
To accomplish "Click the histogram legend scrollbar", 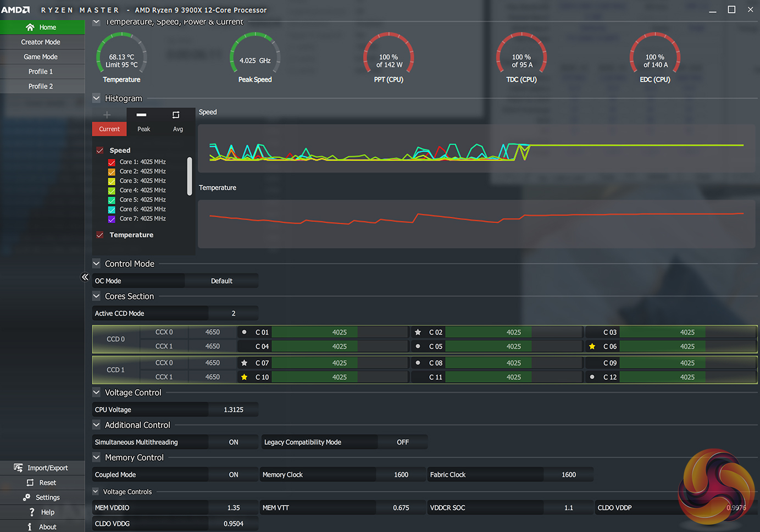I will point(190,176).
